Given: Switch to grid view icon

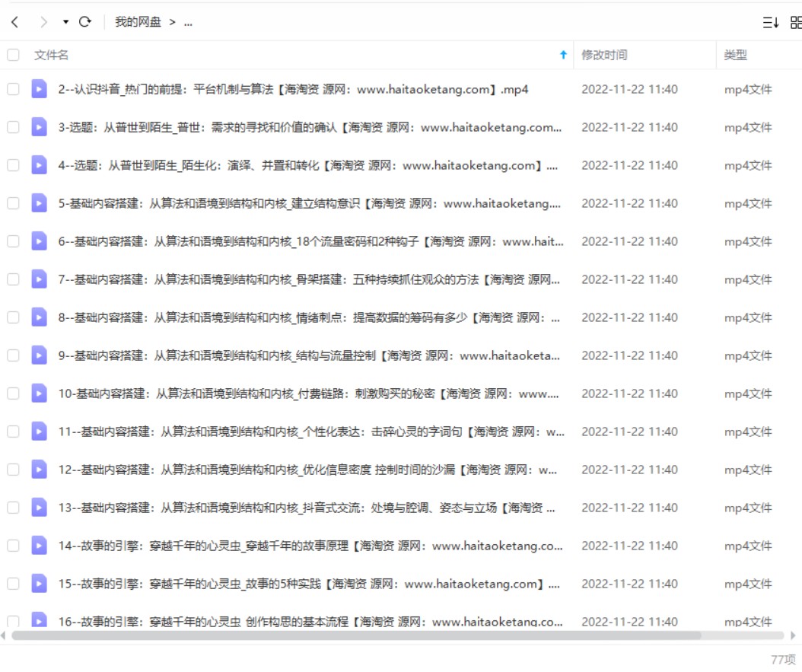Looking at the screenshot, I should coord(796,22).
